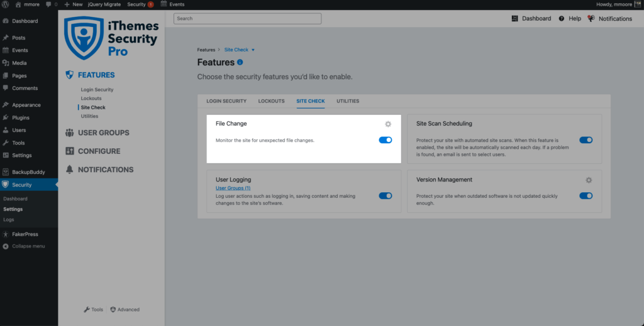The width and height of the screenshot is (644, 326).
Task: Switch to the LOCKOUTS tab
Action: tap(272, 101)
